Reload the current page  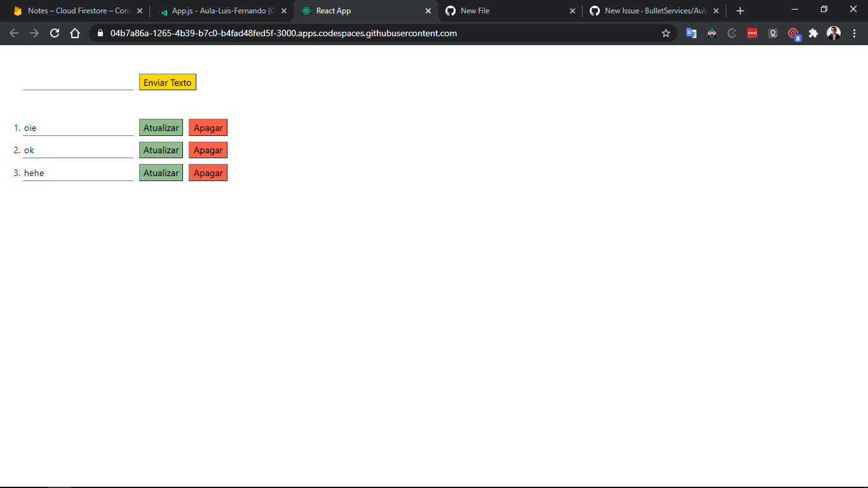tap(54, 33)
